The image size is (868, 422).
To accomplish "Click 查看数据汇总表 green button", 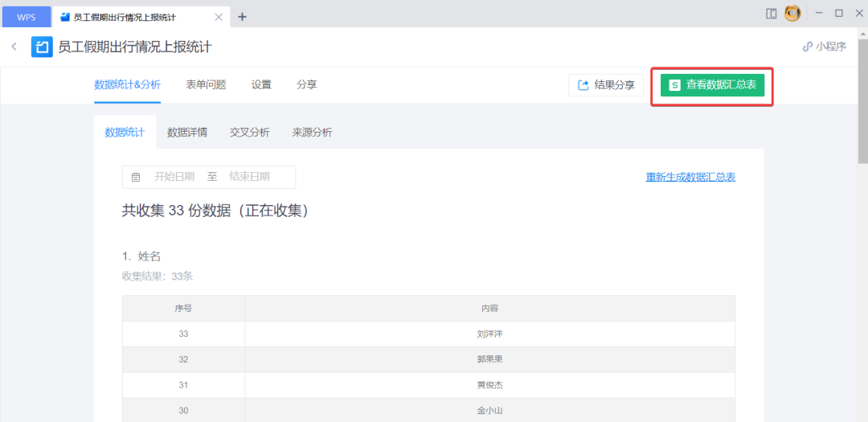I will pyautogui.click(x=712, y=85).
